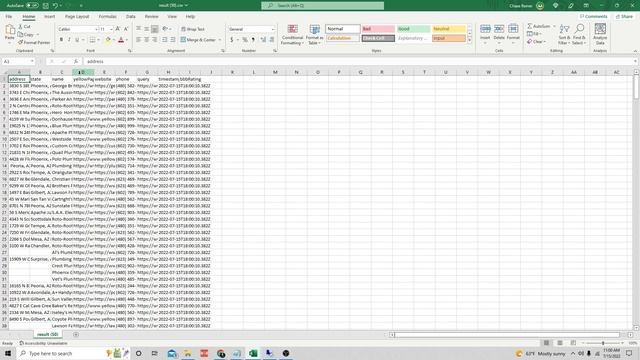This screenshot has width=640, height=360.
Task: Open the Format cells menu
Action: pos(513,35)
